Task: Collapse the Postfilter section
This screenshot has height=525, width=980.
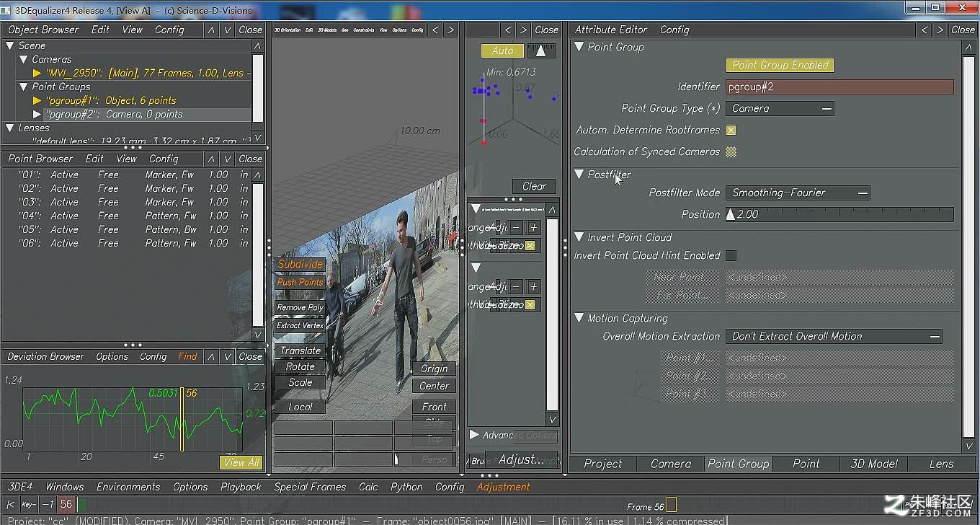Action: [x=579, y=175]
